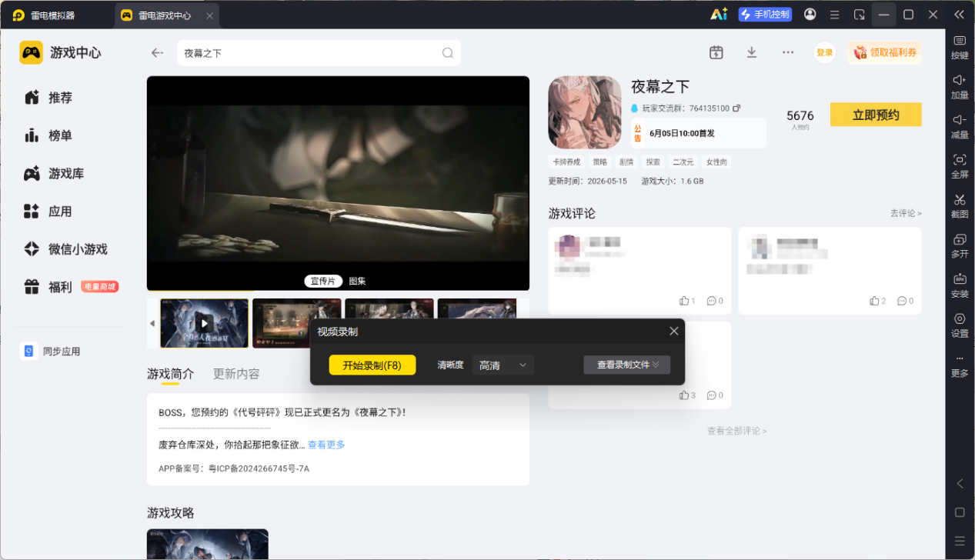Collapse the right sidebar with double-arrow icon
The height and width of the screenshot is (560, 975).
[x=959, y=15]
